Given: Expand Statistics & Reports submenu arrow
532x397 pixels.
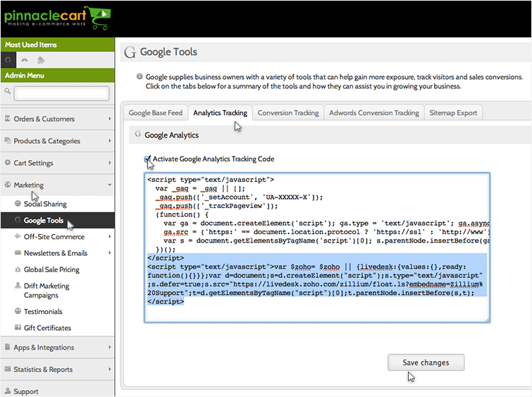Looking at the screenshot, I should pyautogui.click(x=110, y=369).
